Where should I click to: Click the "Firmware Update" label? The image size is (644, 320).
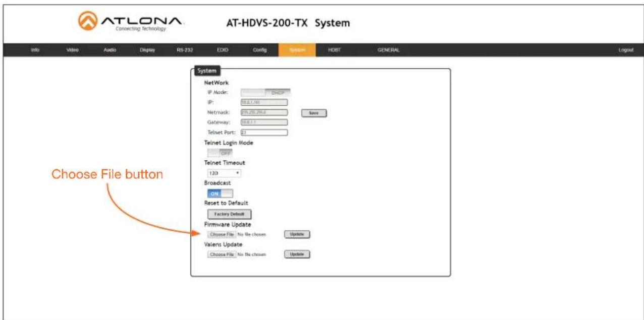click(227, 224)
